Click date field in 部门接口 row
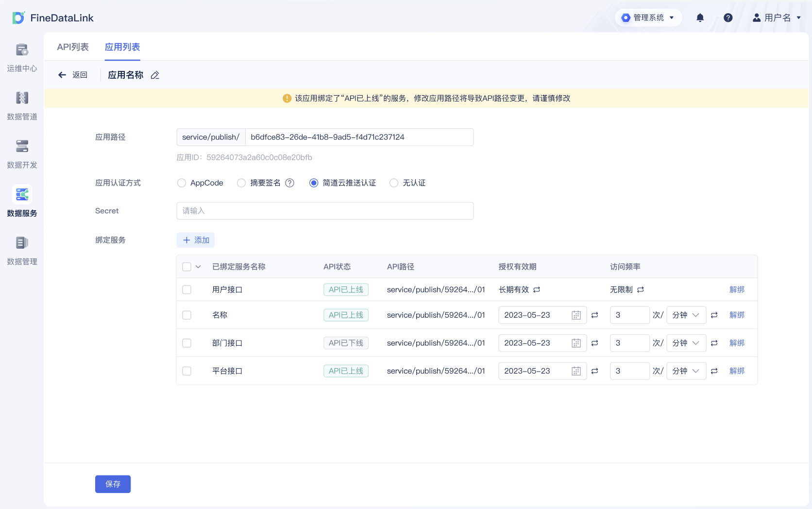 pos(542,343)
